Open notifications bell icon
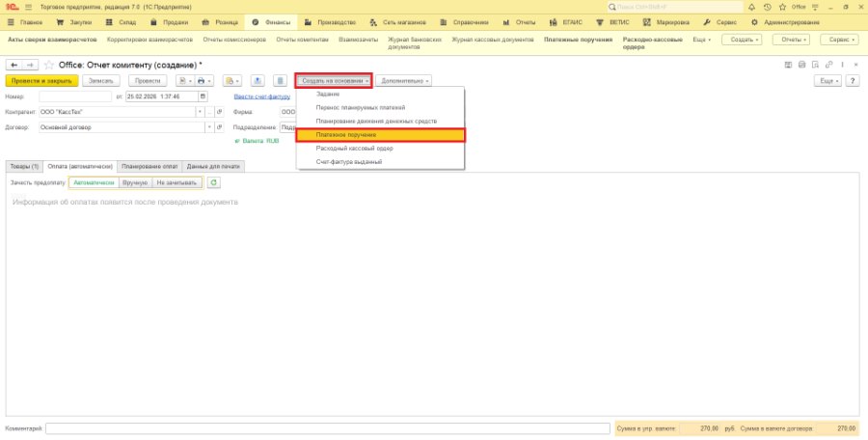868x440 pixels. (751, 7)
